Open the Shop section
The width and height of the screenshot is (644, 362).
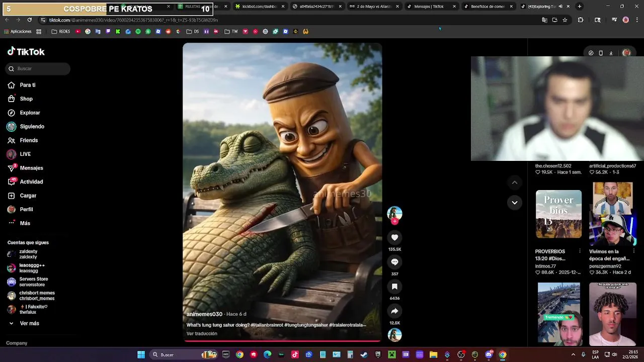click(20, 99)
